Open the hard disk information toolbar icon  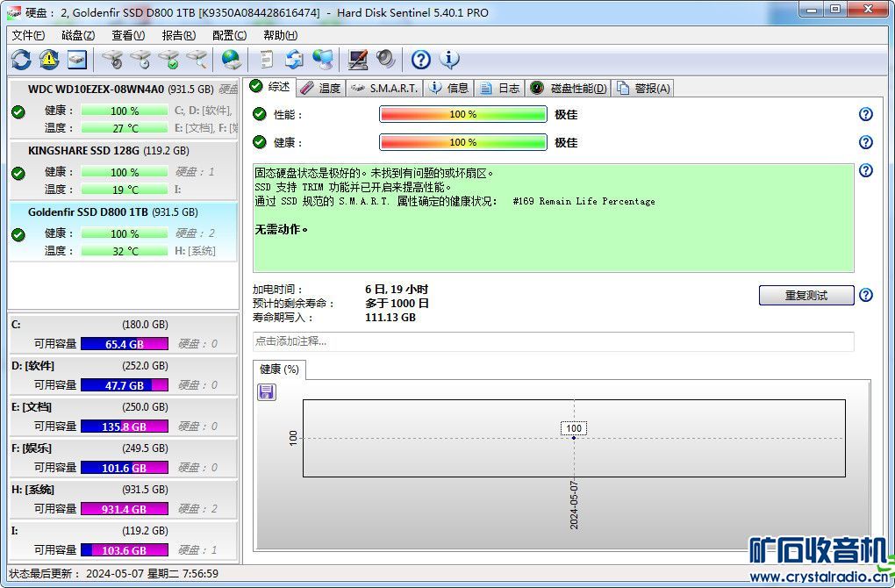[77, 60]
